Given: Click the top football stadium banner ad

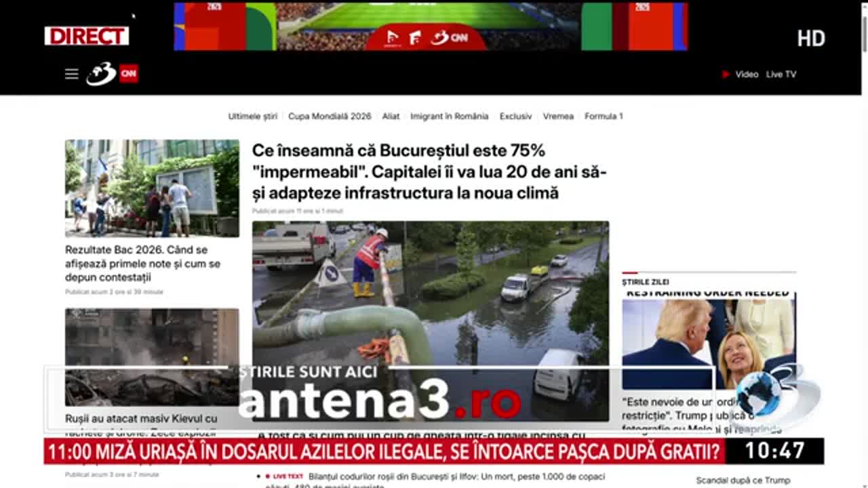Looking at the screenshot, I should 431,26.
